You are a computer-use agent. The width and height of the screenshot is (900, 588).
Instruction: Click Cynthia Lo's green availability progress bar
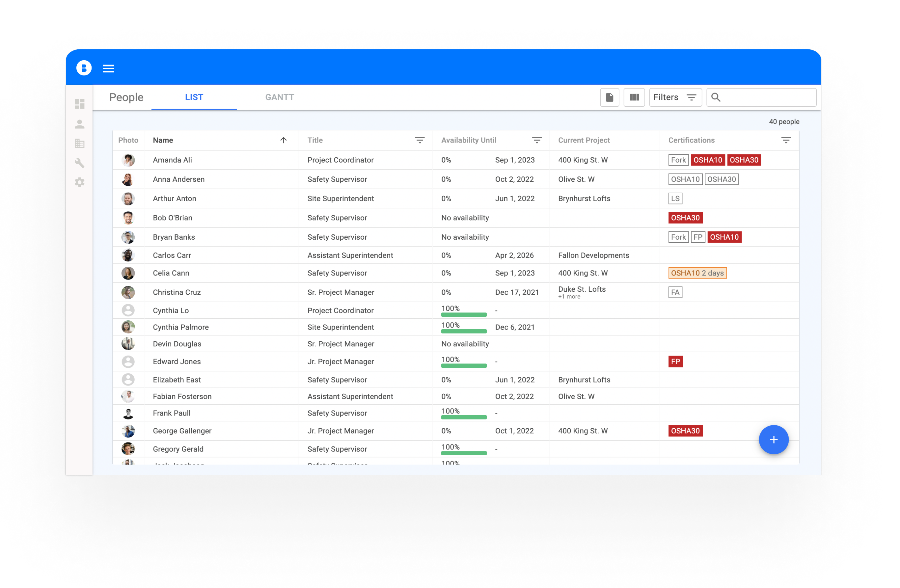point(464,315)
